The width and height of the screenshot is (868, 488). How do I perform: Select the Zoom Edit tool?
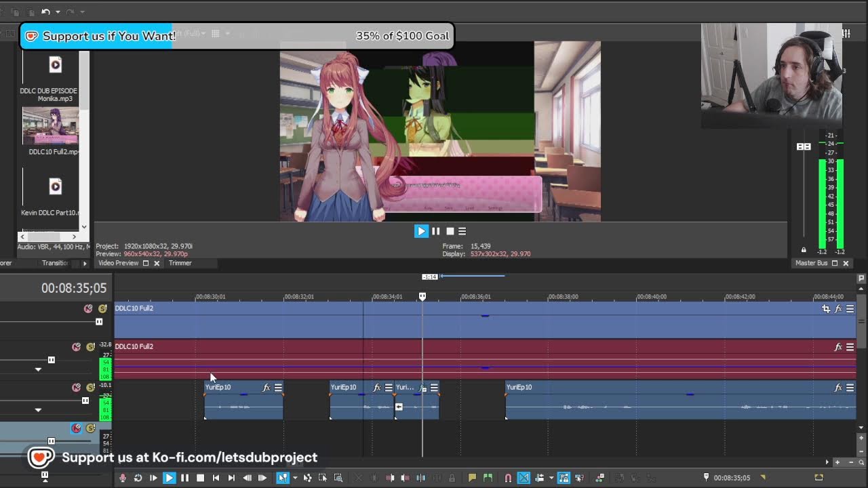pos(338,478)
